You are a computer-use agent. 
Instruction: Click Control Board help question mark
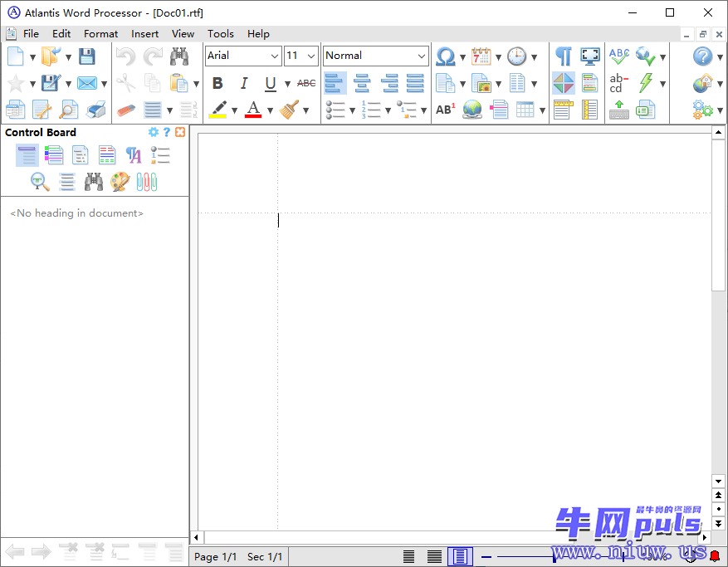(x=167, y=132)
